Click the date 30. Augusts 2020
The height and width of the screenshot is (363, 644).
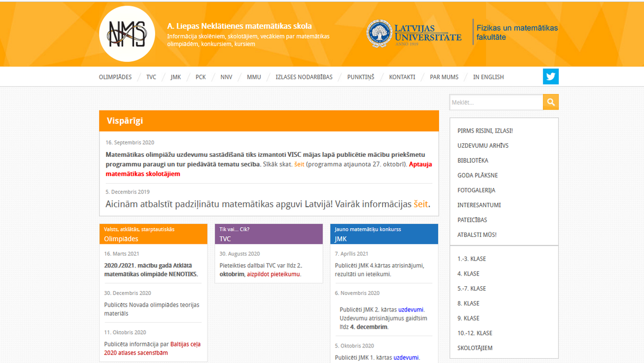coord(240,254)
